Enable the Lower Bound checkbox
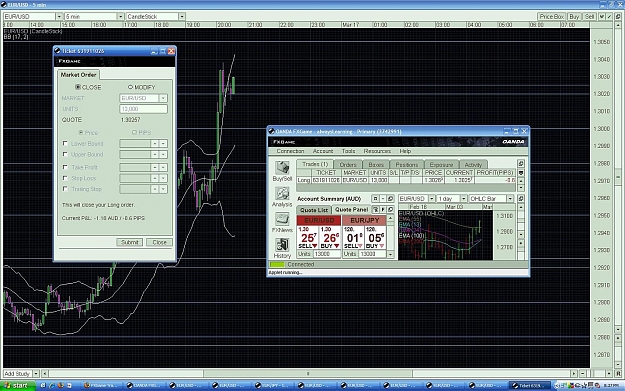625x391 pixels. coord(65,143)
